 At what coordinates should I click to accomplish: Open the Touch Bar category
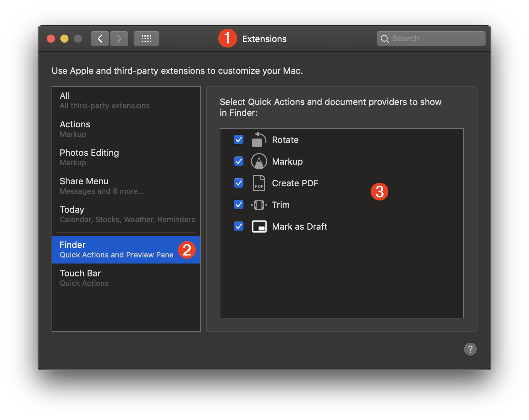coord(126,278)
